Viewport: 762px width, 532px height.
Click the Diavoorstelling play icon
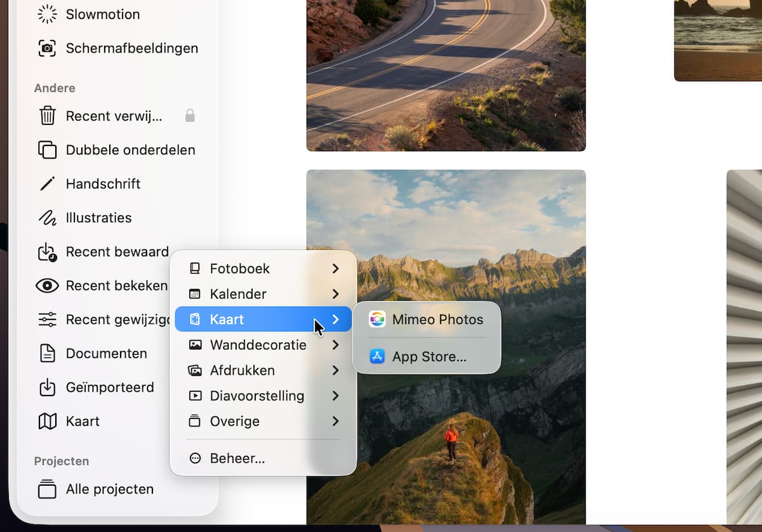pyautogui.click(x=195, y=396)
